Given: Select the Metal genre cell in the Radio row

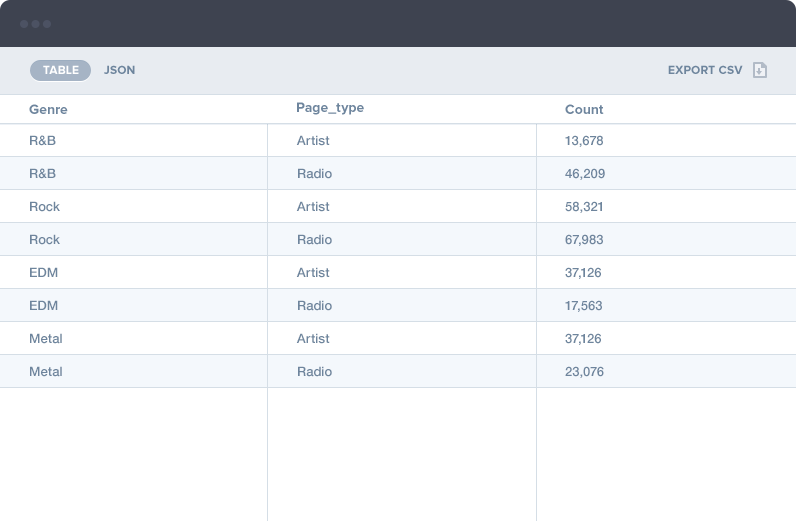Looking at the screenshot, I should [46, 372].
